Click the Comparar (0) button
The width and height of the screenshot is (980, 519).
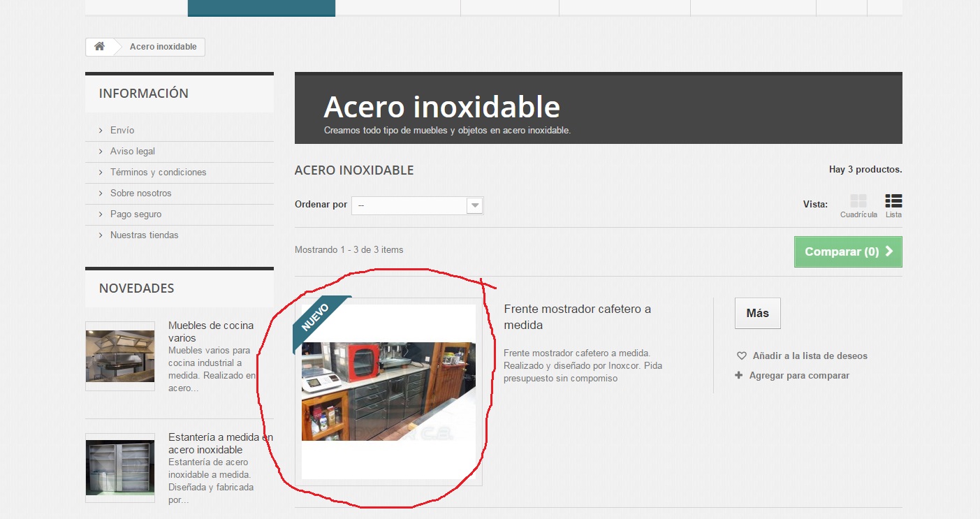click(x=848, y=251)
